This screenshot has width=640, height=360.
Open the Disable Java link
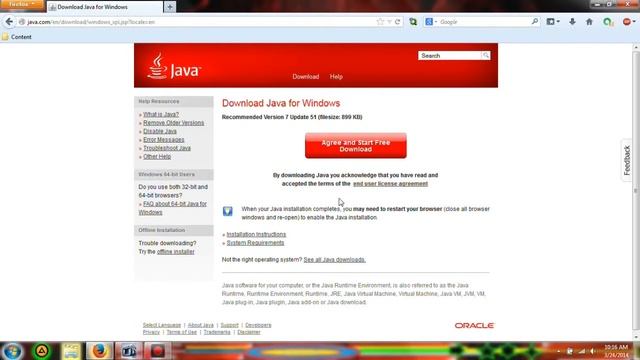click(x=160, y=131)
